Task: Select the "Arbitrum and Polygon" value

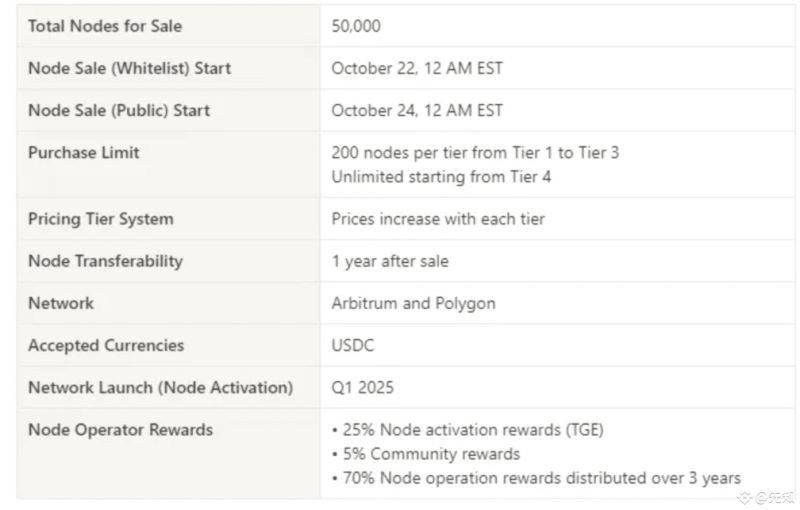Action: (413, 303)
